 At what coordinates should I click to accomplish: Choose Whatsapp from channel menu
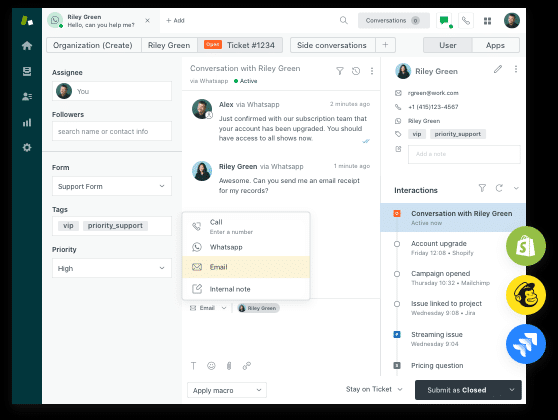click(246, 247)
